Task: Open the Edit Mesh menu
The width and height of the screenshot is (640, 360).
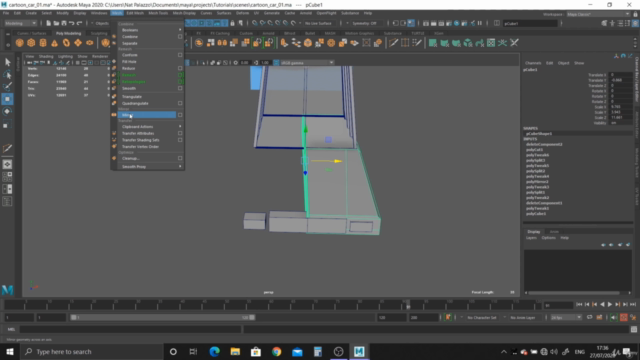Action: 135,13
